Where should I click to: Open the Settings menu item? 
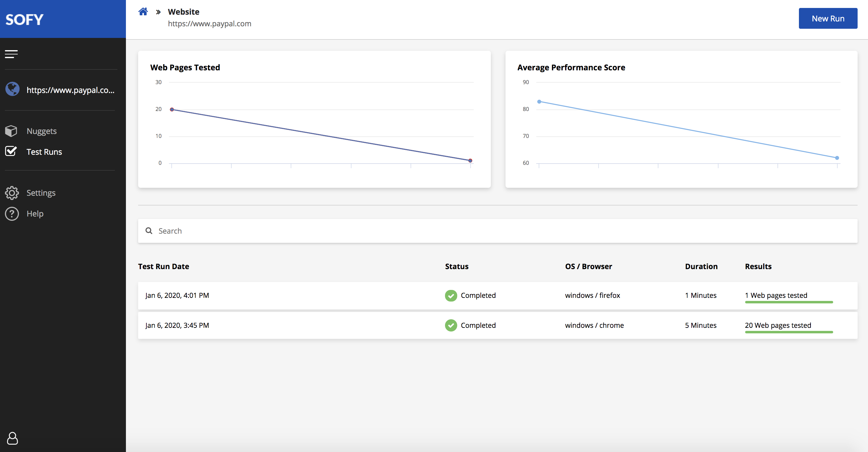click(41, 193)
